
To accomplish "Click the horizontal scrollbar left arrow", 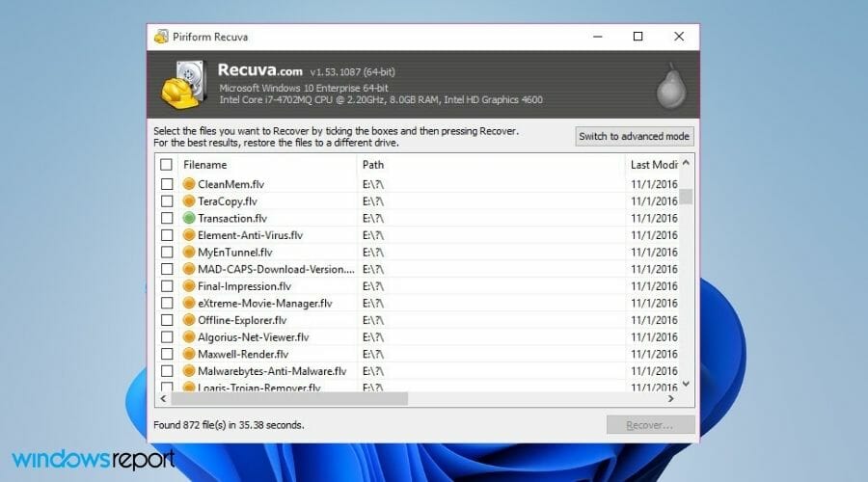I will pos(163,398).
